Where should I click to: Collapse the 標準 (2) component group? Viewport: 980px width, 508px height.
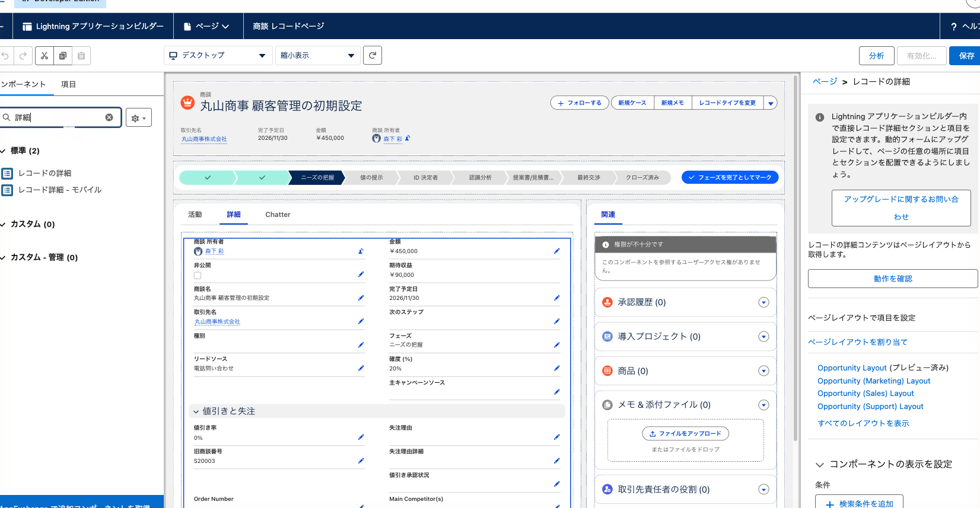(x=3, y=151)
